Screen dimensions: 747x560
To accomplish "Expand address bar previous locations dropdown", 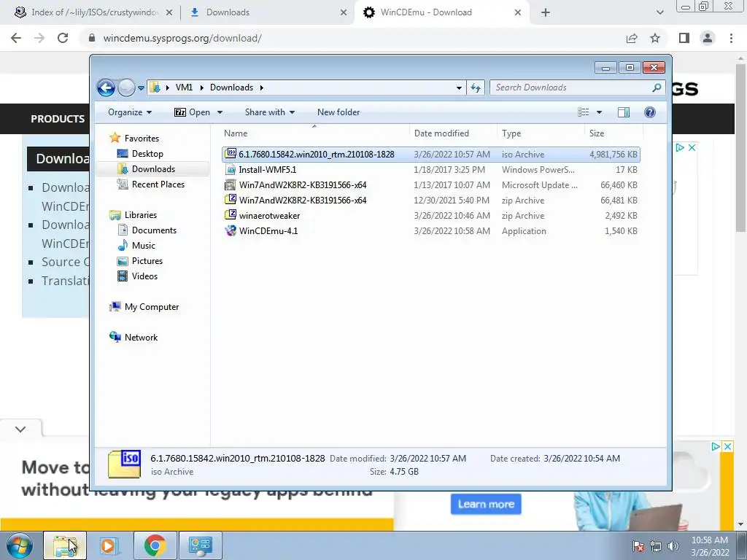I will point(459,87).
